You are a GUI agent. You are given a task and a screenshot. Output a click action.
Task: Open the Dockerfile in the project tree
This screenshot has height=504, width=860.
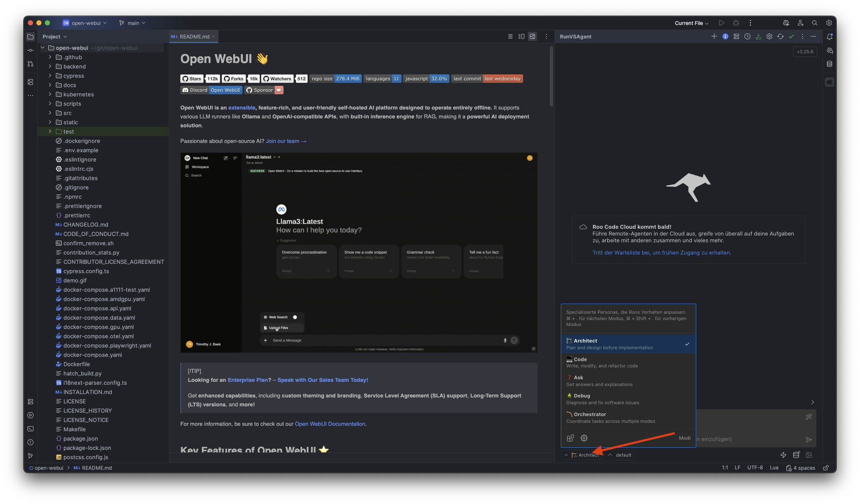pyautogui.click(x=76, y=364)
